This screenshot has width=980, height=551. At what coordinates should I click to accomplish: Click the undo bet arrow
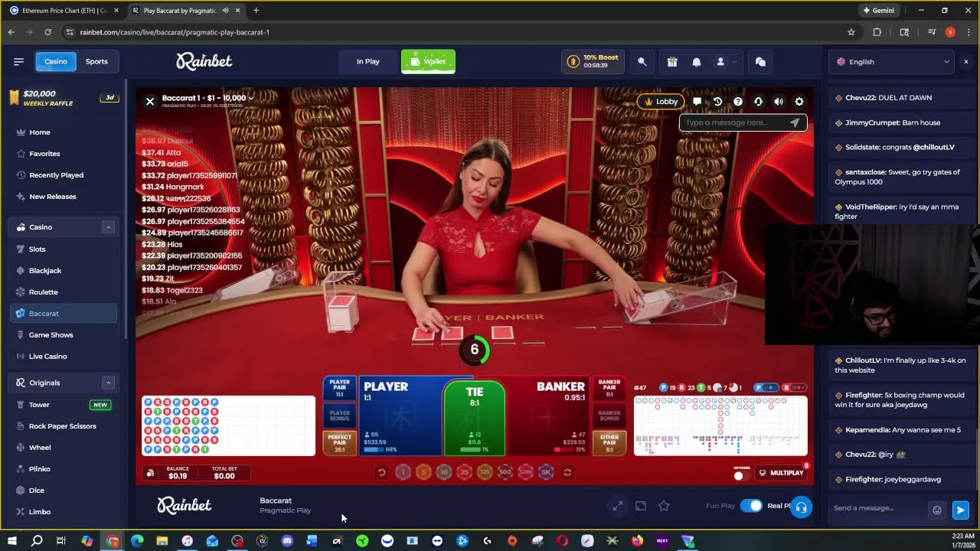(381, 473)
